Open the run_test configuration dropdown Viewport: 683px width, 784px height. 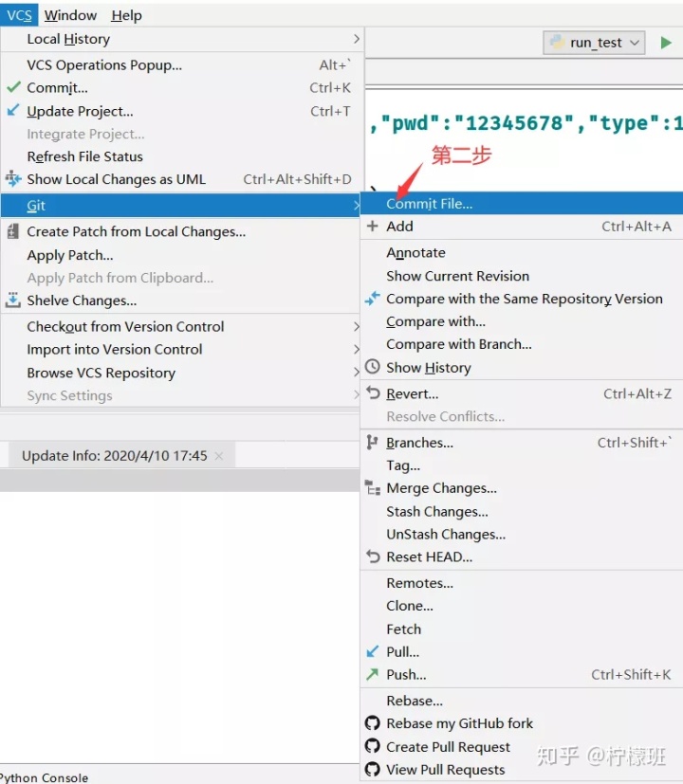point(594,43)
